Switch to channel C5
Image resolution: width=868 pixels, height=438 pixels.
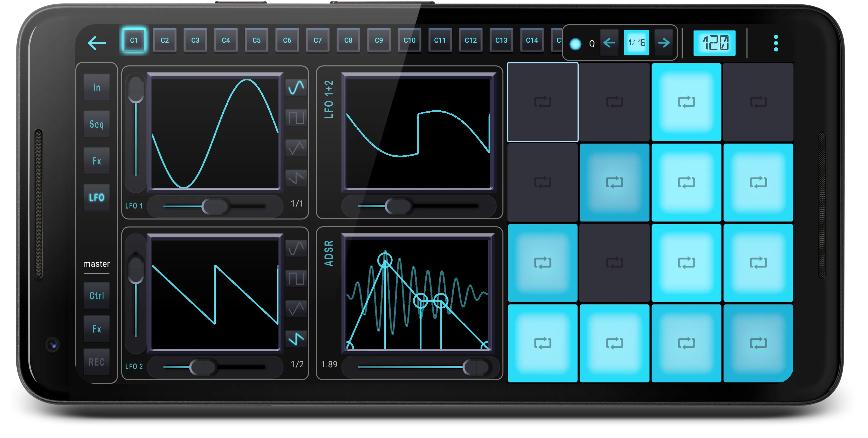click(x=256, y=40)
